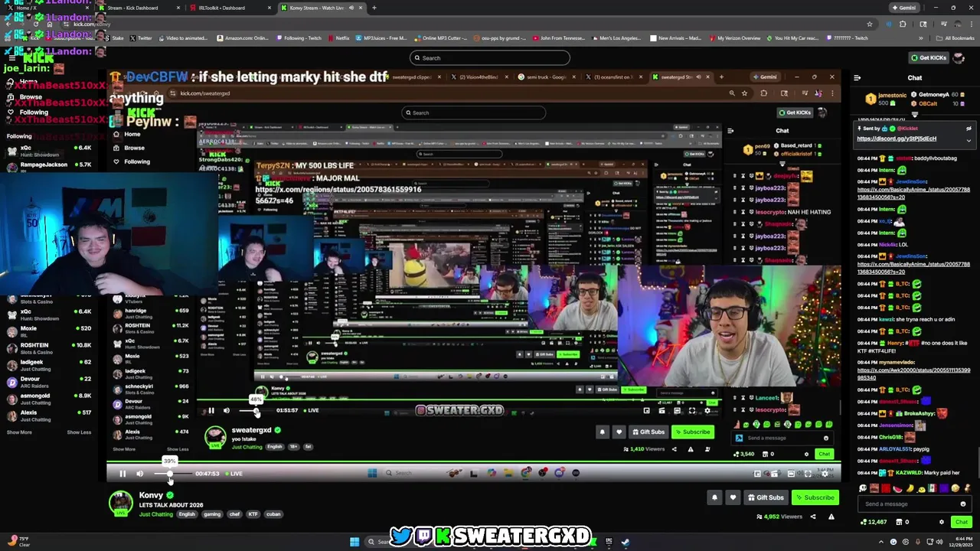Open ROSHTEIN channel in outer sidebar

47,347
